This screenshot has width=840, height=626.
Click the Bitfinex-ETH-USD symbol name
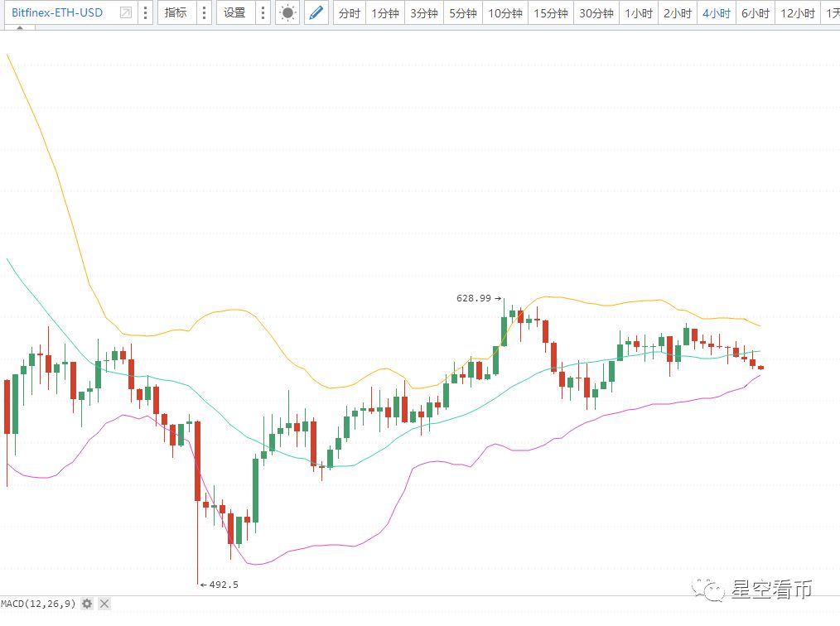(57, 13)
